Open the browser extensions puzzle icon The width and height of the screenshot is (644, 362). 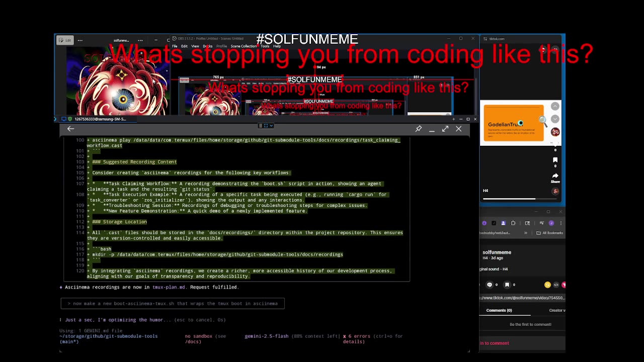[x=513, y=223]
